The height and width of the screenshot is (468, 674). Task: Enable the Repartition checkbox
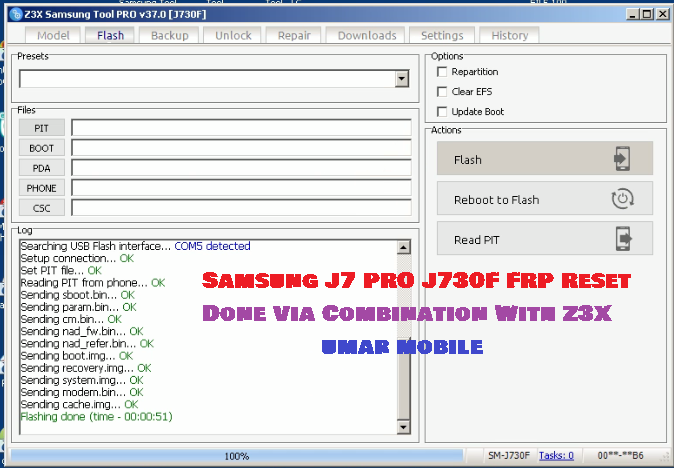point(442,72)
